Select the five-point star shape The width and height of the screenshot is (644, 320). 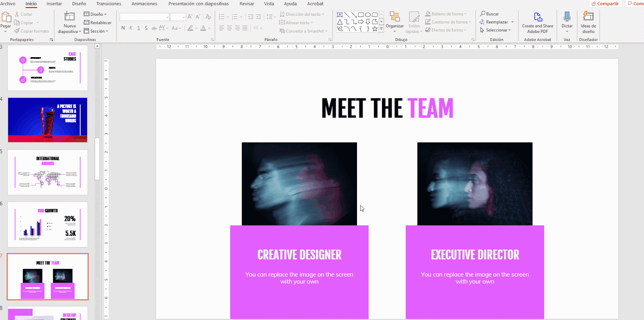[375, 29]
